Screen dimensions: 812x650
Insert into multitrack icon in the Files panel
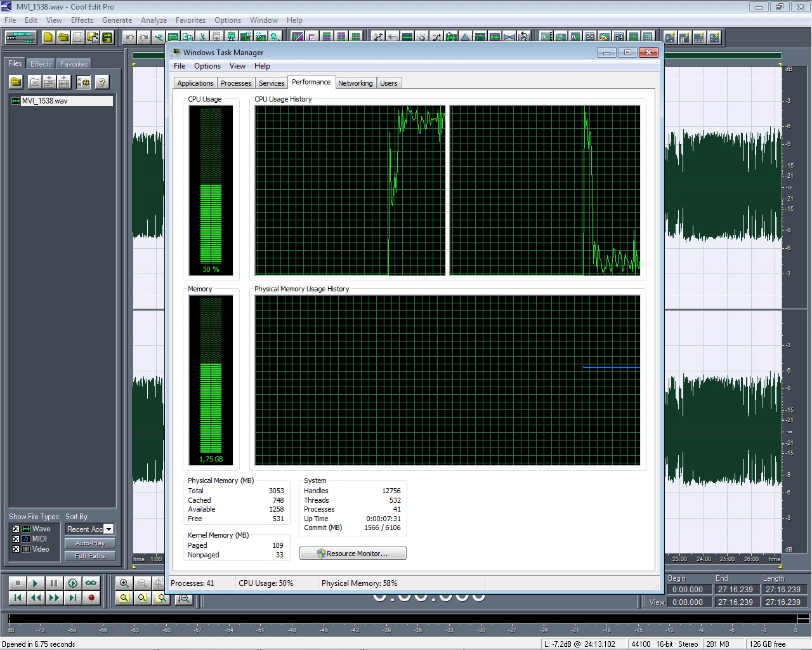[49, 82]
